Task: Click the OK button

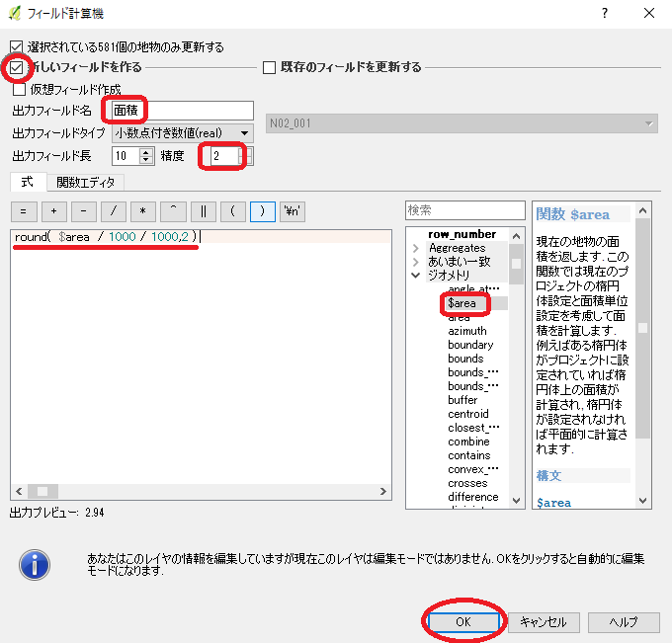Action: pos(463,622)
